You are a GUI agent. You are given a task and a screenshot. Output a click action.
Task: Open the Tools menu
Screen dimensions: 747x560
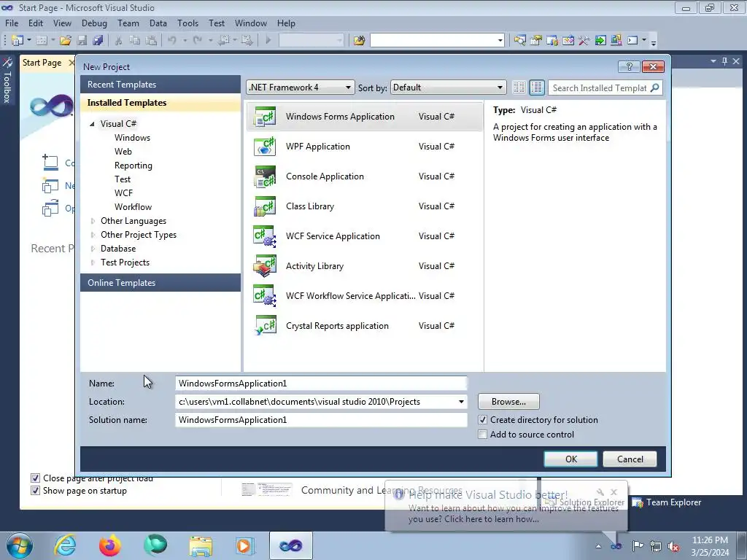[x=187, y=23]
